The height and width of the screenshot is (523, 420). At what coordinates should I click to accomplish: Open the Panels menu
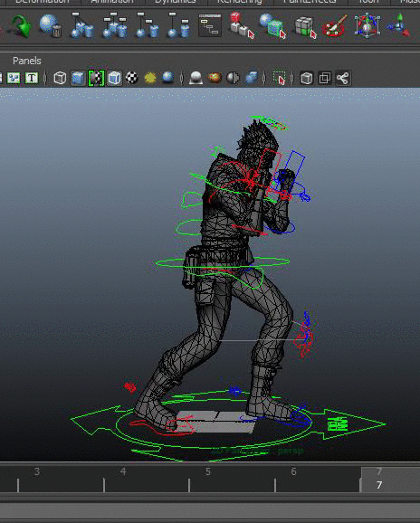click(x=27, y=61)
